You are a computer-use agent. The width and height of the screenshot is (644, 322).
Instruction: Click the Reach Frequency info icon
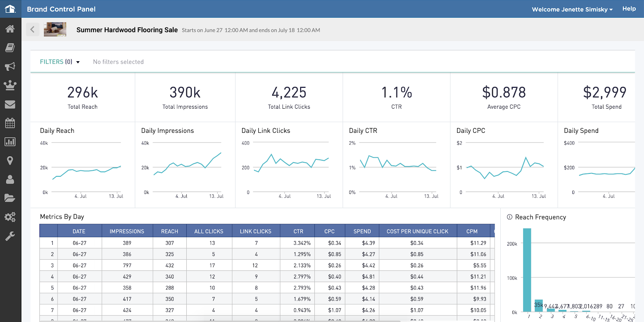pyautogui.click(x=510, y=217)
